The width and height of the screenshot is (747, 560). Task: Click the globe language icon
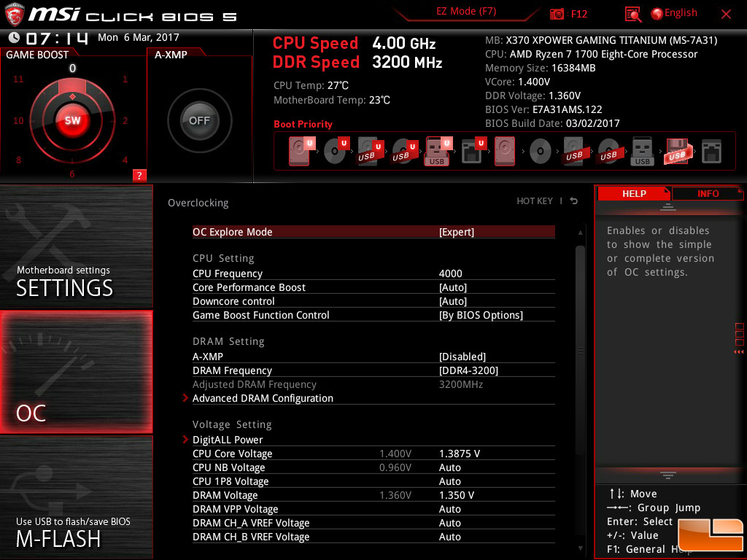click(x=657, y=14)
